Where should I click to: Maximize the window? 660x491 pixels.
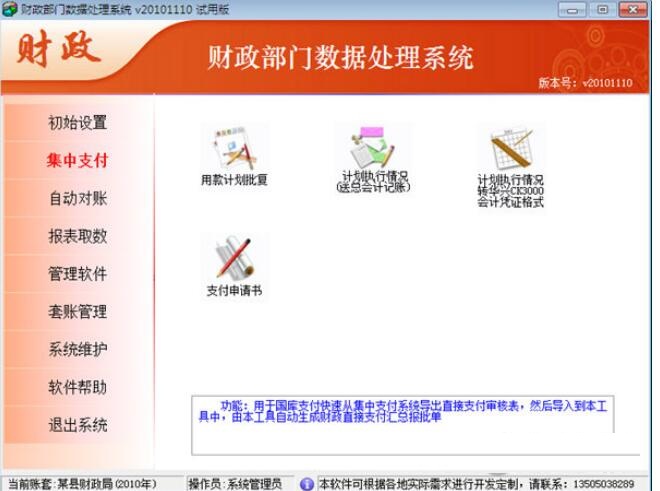(x=602, y=10)
